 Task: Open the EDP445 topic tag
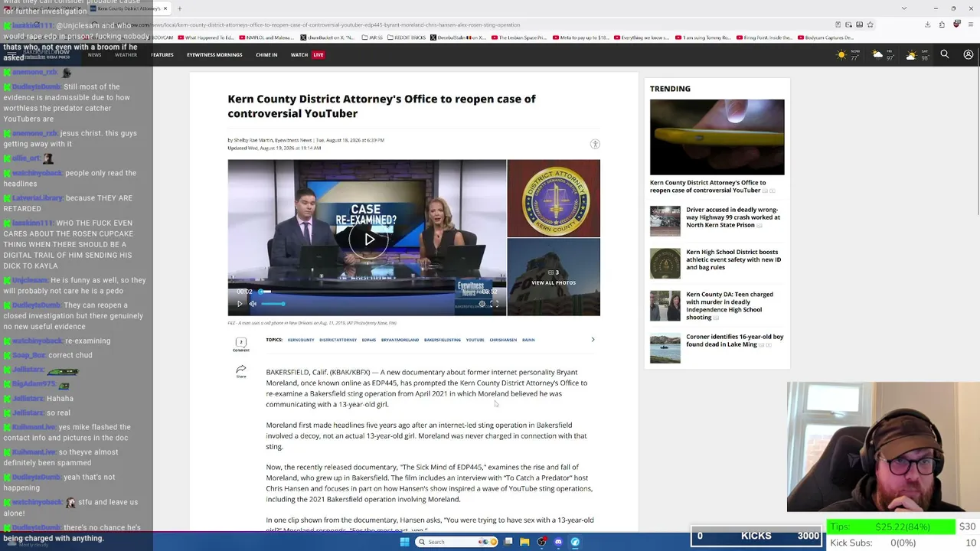coord(369,340)
